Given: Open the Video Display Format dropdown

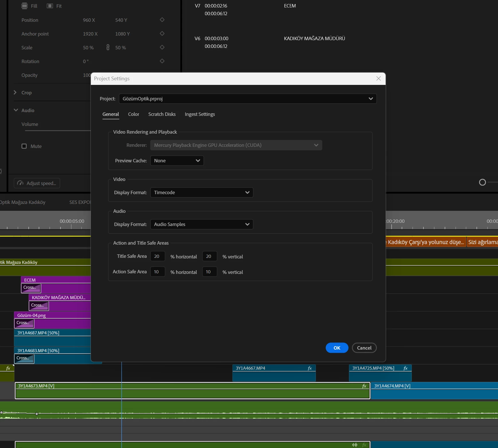Looking at the screenshot, I should 202,192.
